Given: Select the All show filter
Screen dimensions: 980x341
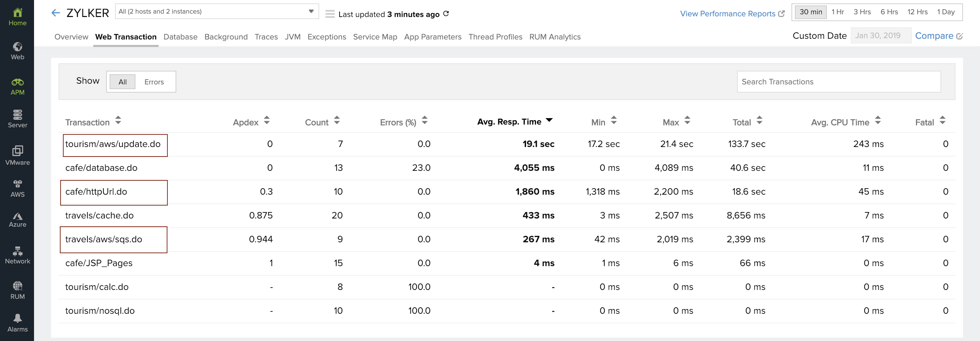Looking at the screenshot, I should coord(122,82).
